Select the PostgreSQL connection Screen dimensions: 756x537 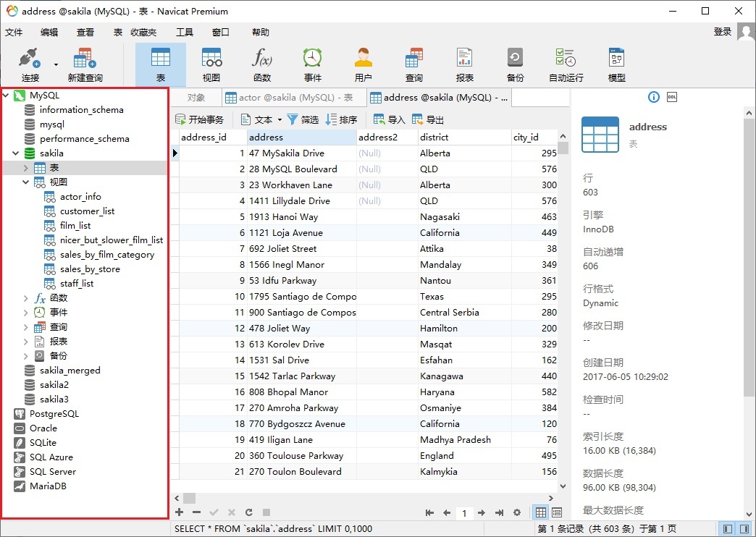(54, 413)
